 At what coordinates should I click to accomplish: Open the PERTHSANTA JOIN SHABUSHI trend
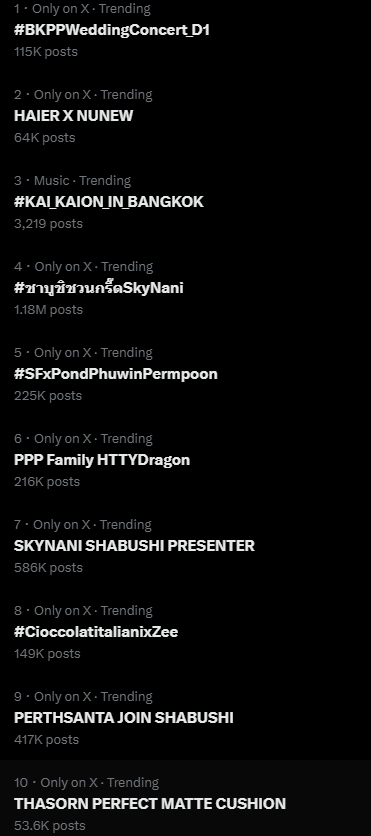coord(124,718)
